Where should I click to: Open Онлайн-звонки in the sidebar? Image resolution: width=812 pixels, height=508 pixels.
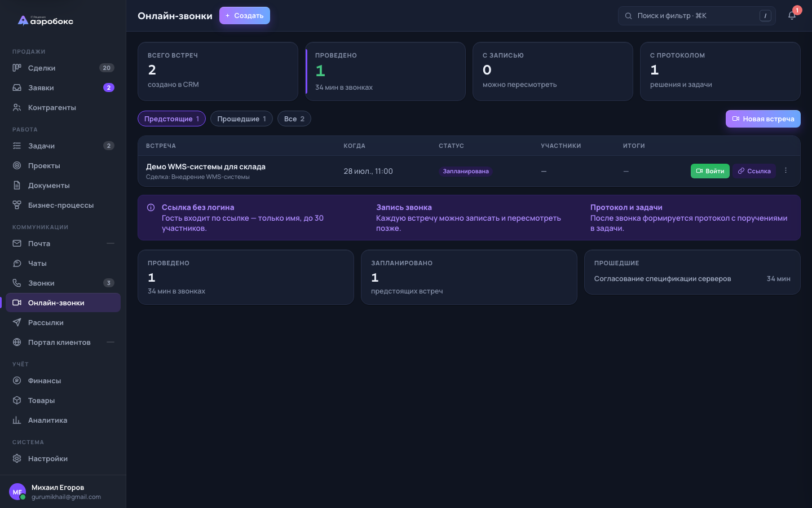[x=63, y=303]
